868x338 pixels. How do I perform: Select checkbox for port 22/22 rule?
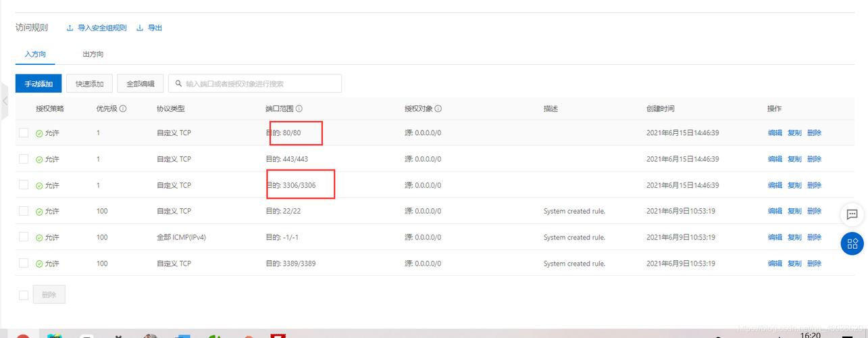pyautogui.click(x=24, y=211)
